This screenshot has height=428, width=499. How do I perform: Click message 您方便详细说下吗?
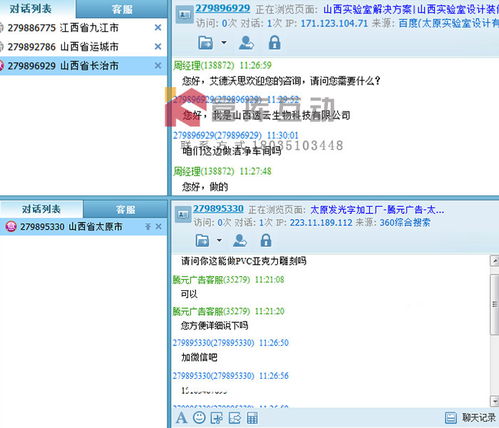pyautogui.click(x=215, y=325)
